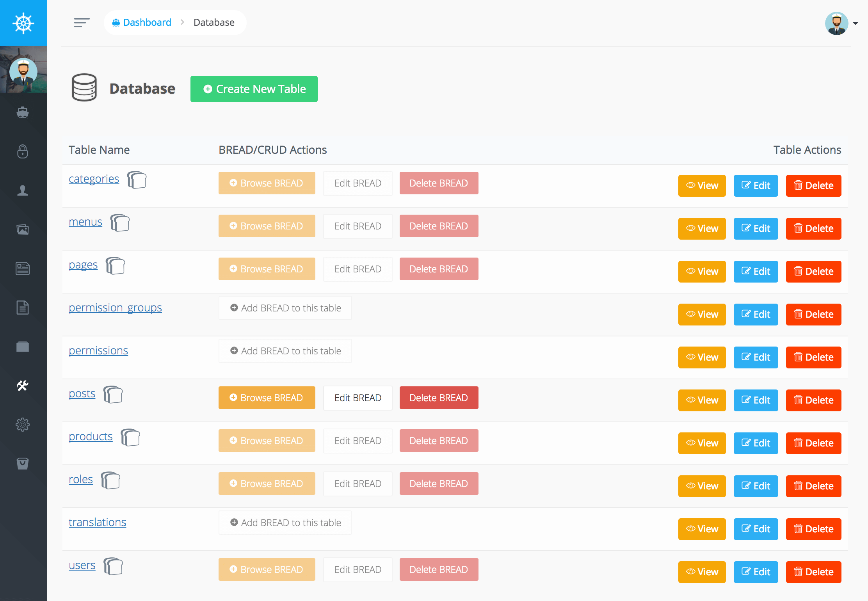Viewport: 868px width, 601px height.
Task: Add BREAD to the translations table
Action: click(x=285, y=523)
